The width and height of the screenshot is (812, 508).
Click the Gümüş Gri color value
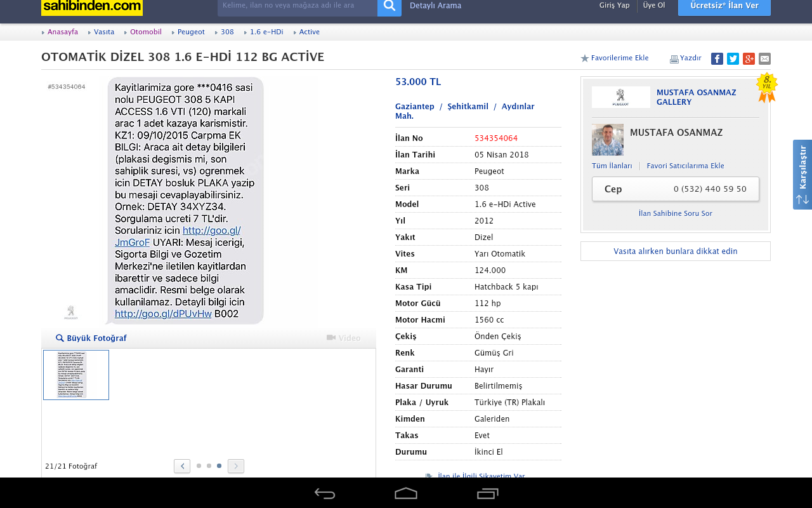click(x=494, y=353)
